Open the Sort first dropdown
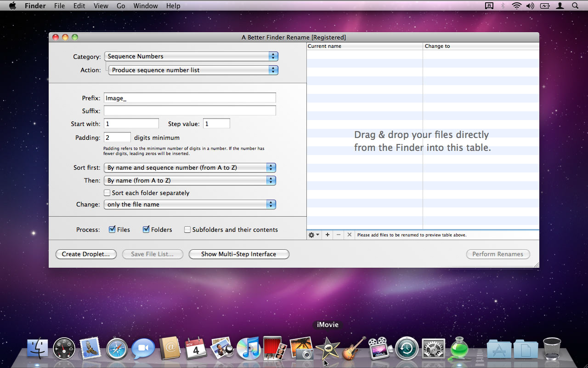The width and height of the screenshot is (588, 368). click(x=190, y=167)
